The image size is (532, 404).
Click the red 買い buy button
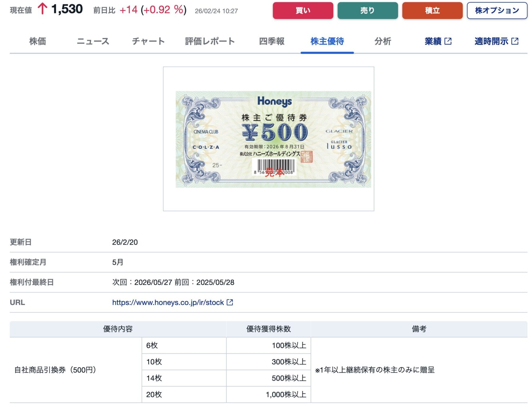[x=303, y=11]
